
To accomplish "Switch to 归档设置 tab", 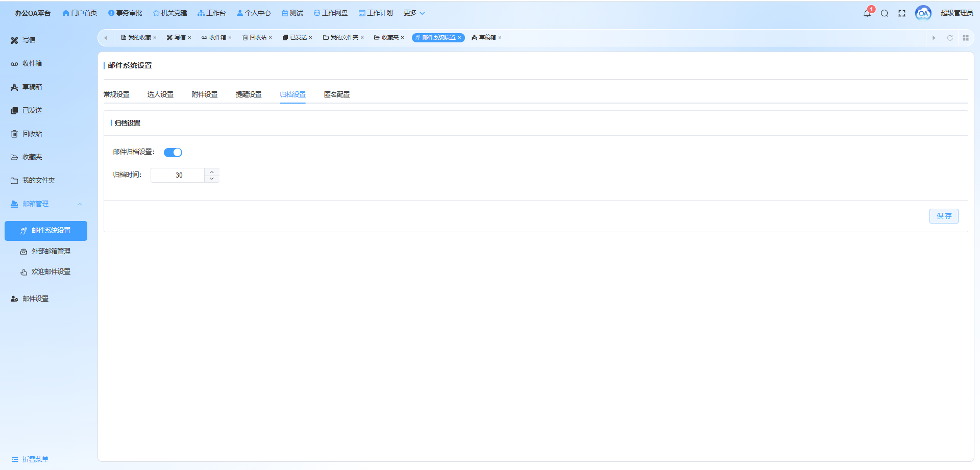I will [x=293, y=94].
